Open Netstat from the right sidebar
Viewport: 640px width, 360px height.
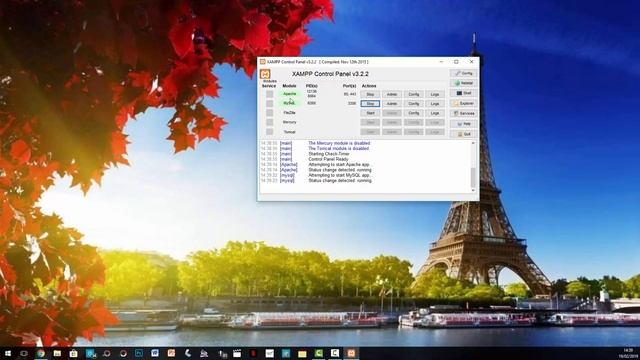click(x=464, y=83)
